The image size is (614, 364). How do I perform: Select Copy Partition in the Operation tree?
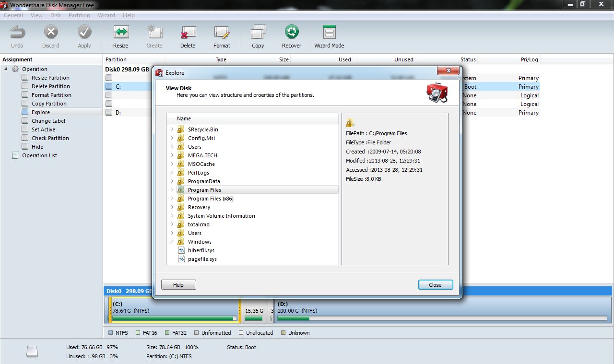49,104
